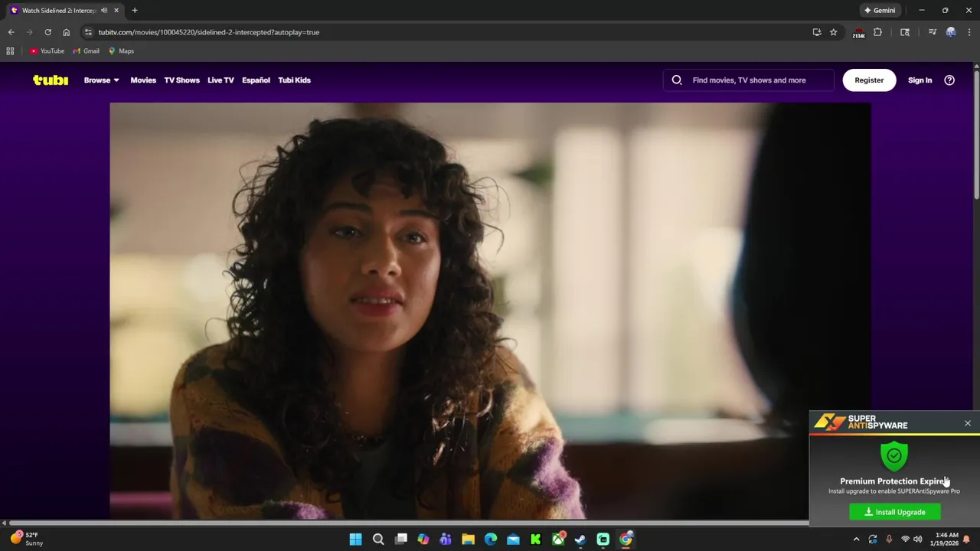Mute the tab audio speaker icon

(x=104, y=11)
